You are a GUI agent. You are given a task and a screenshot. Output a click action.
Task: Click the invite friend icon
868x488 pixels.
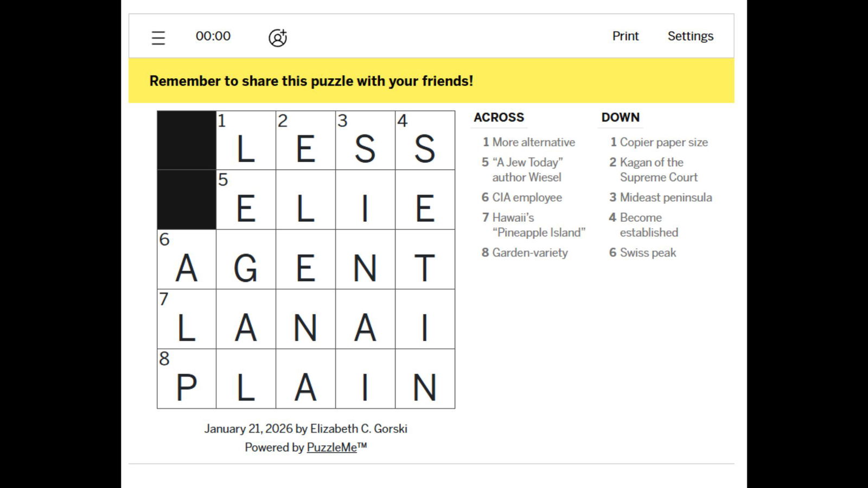coord(278,37)
